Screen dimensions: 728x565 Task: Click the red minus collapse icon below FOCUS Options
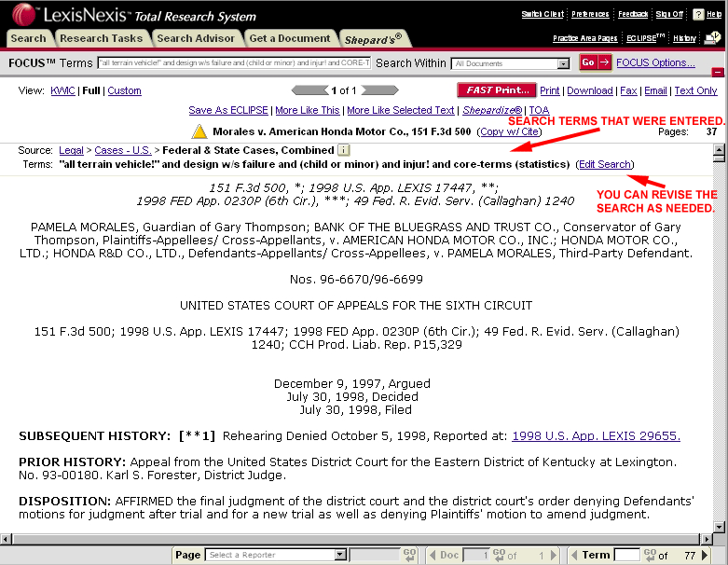click(718, 73)
